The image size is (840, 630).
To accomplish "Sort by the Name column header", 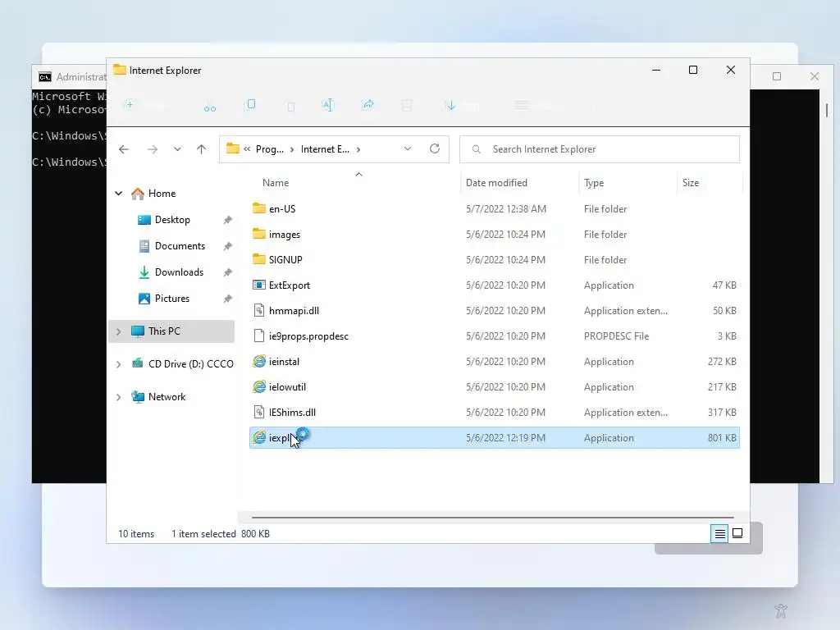I will [276, 183].
